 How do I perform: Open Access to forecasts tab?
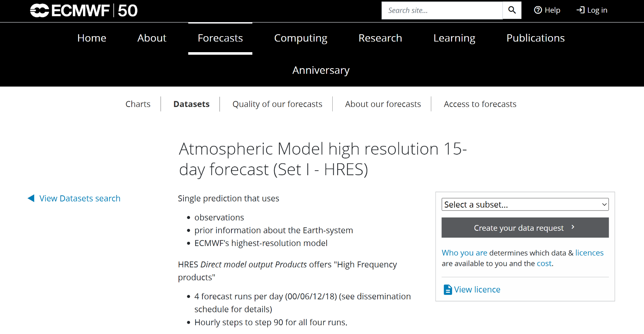click(480, 104)
